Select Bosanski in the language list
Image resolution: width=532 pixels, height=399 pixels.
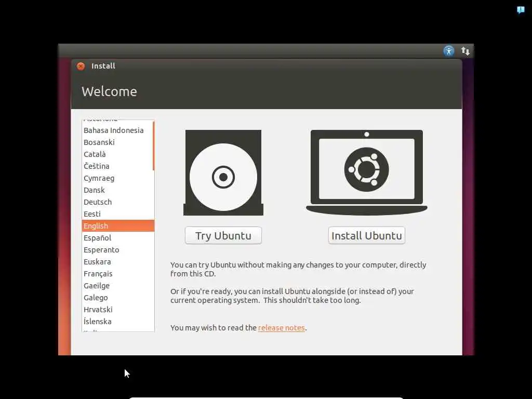click(x=118, y=142)
